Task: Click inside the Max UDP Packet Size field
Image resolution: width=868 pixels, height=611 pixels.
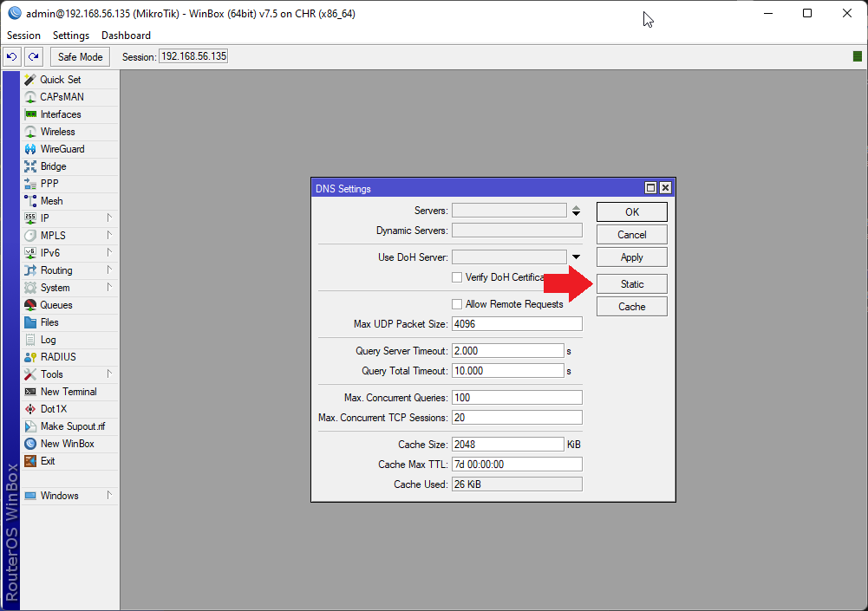Action: click(x=516, y=323)
